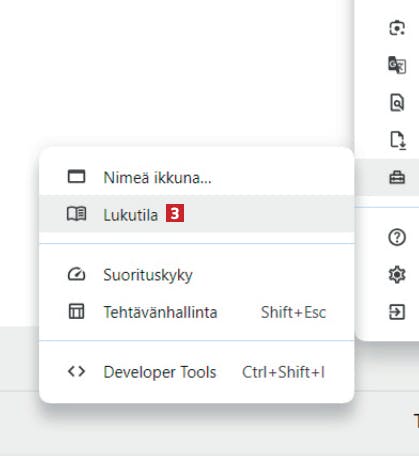Open the Google Lens search icon

coord(397,28)
